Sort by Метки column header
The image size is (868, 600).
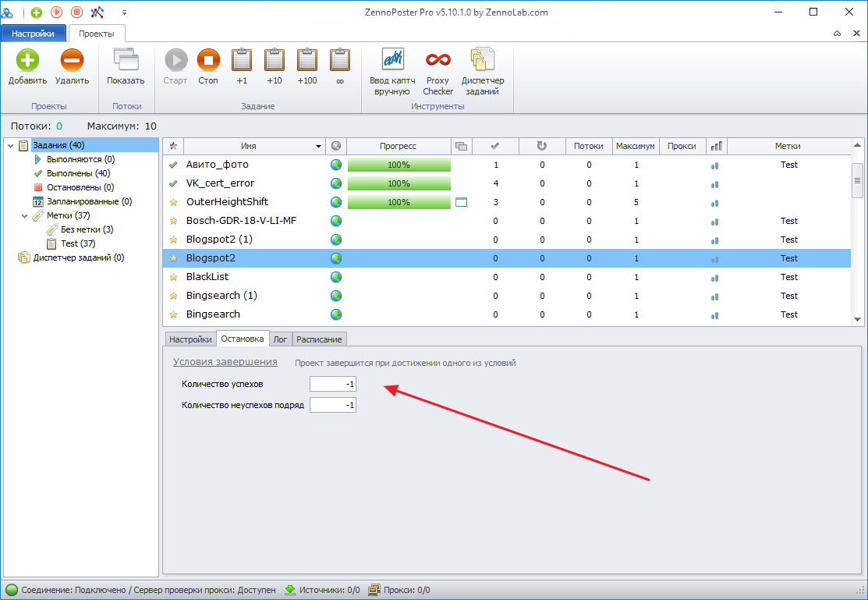coord(788,146)
